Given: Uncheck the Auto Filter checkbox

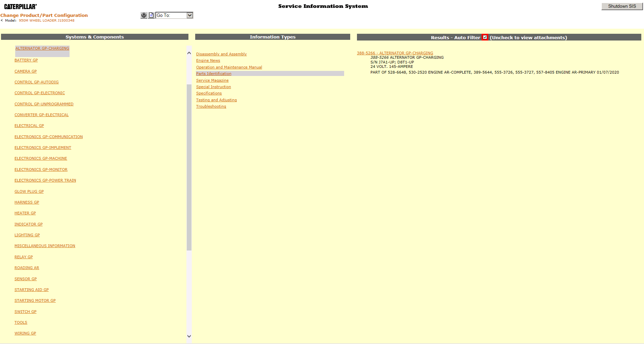Looking at the screenshot, I should tap(485, 37).
